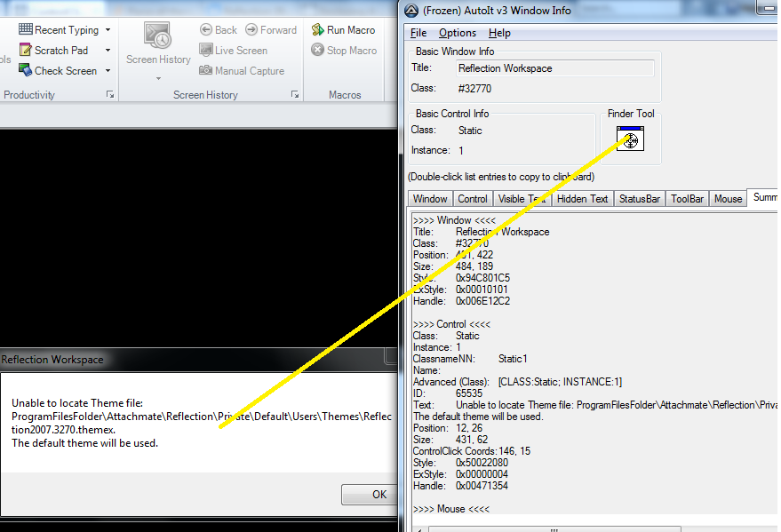Open the Help menu in AutoIt Window Info
The width and height of the screenshot is (781, 532).
coord(499,33)
